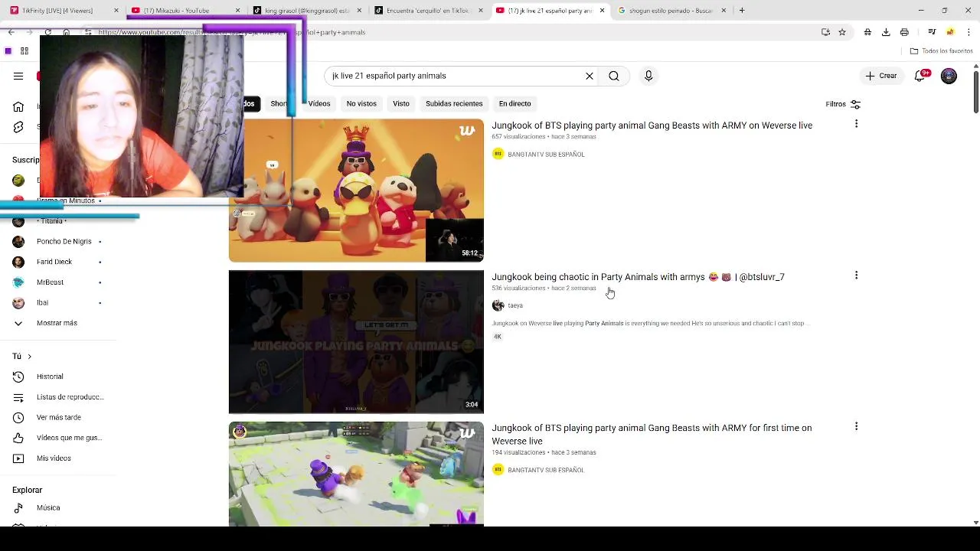Select the Videos filter chip
Viewport: 980px width, 551px height.
tap(319, 104)
